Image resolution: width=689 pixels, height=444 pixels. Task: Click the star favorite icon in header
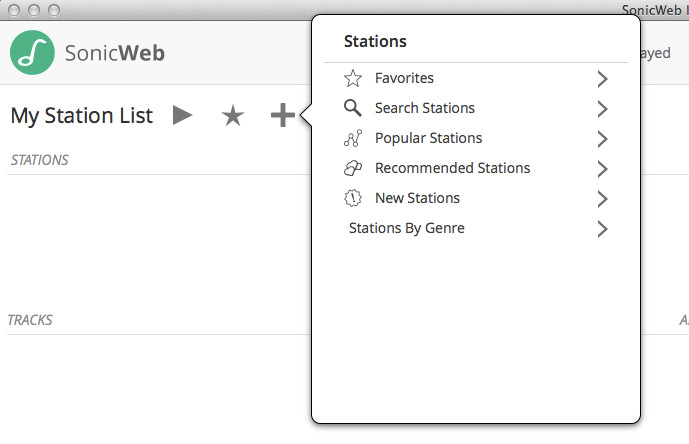(x=232, y=116)
